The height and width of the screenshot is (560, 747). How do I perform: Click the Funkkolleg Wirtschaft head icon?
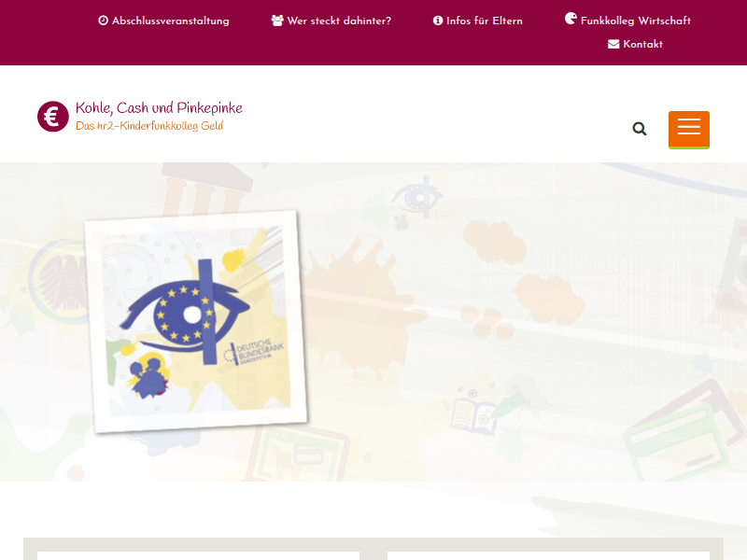pos(571,19)
